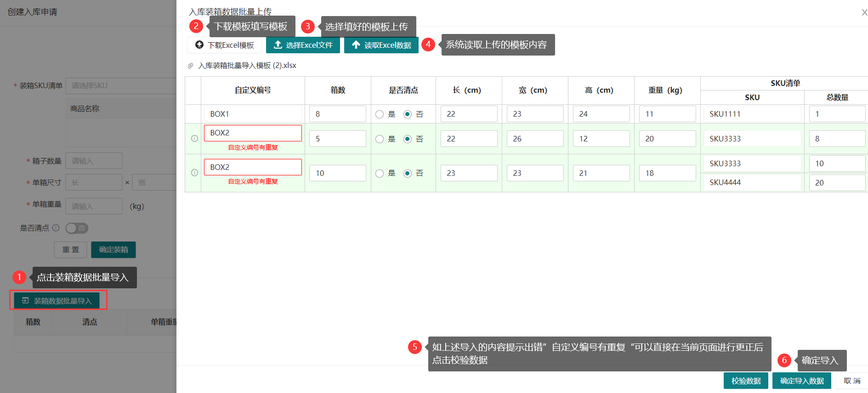Click the read Excel data button
Image resolution: width=868 pixels, height=393 pixels.
[381, 45]
